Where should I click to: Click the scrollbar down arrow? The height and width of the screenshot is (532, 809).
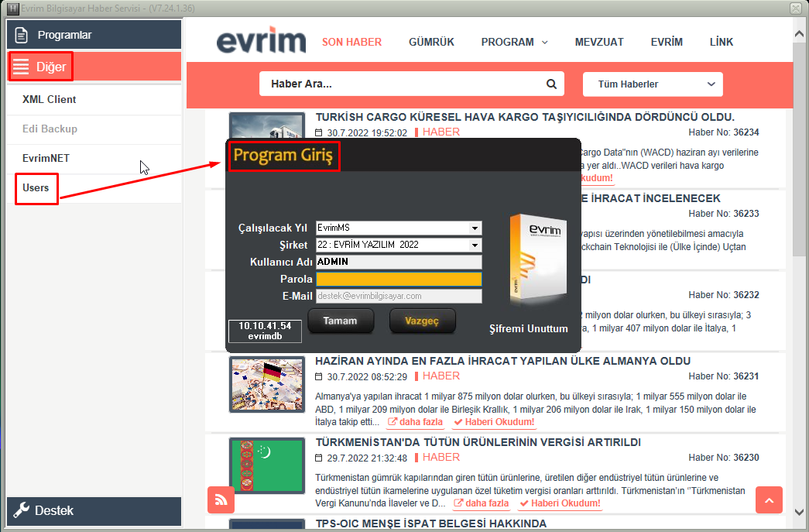pyautogui.click(x=799, y=513)
